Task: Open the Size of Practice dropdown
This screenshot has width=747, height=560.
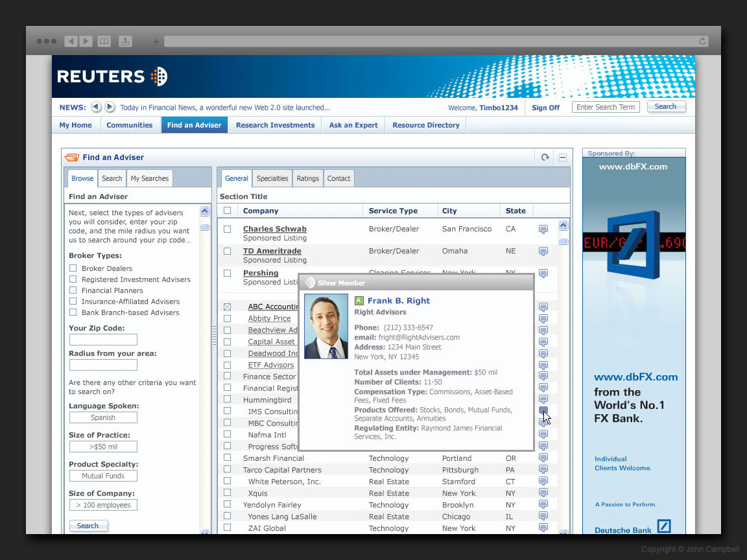Action: pos(103,447)
